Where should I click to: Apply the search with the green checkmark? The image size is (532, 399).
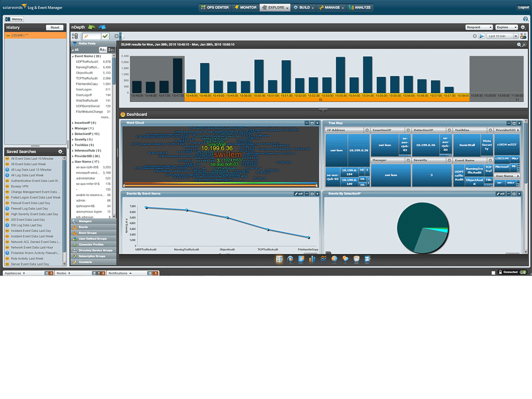point(105,36)
